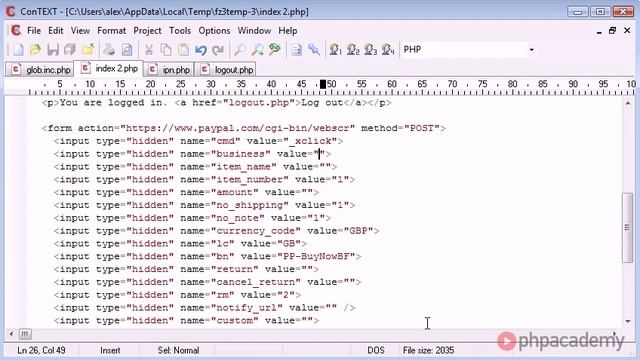Close the inner document window
The width and height of the screenshot is (640, 360).
pyautogui.click(x=627, y=31)
